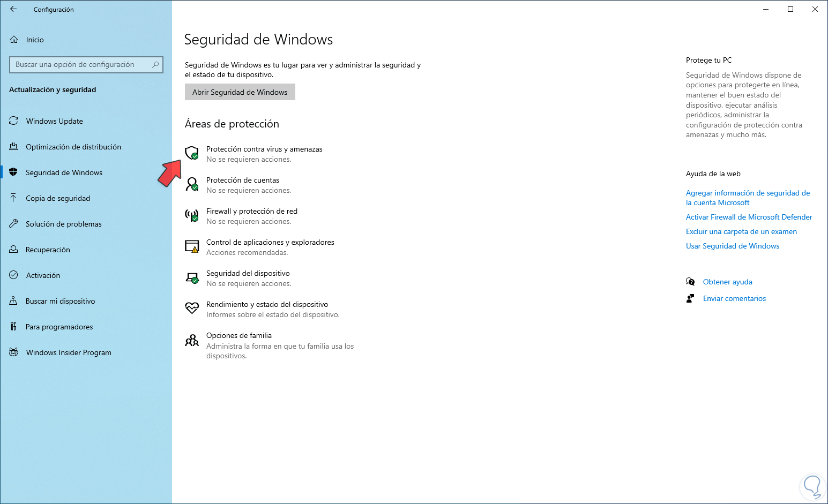
Task: Click the Enviar comentarios link text
Action: [x=734, y=298]
